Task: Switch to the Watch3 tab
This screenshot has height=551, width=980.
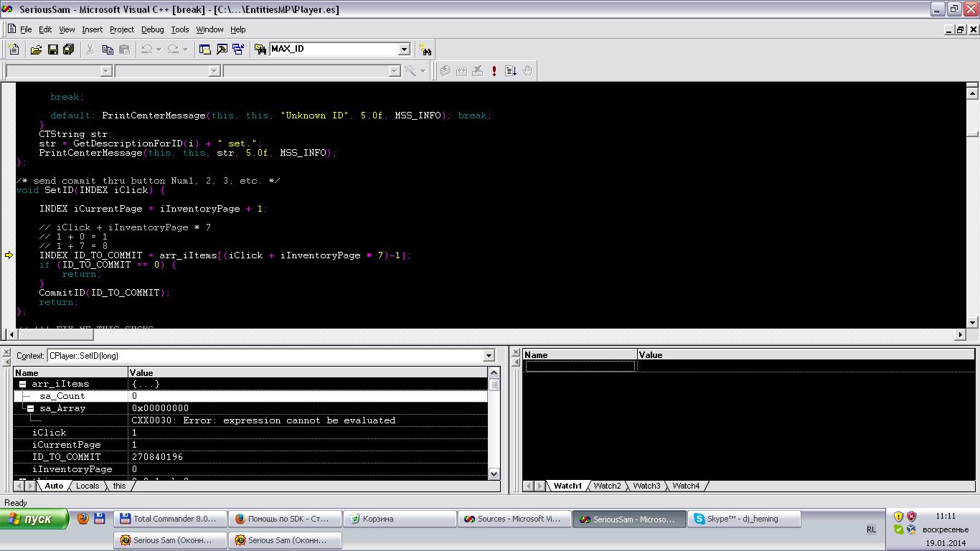Action: point(646,486)
